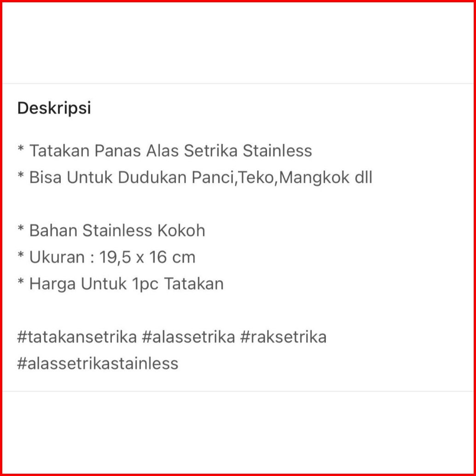Click the "Tatakan Panas Alas Setrika" line

[134, 151]
